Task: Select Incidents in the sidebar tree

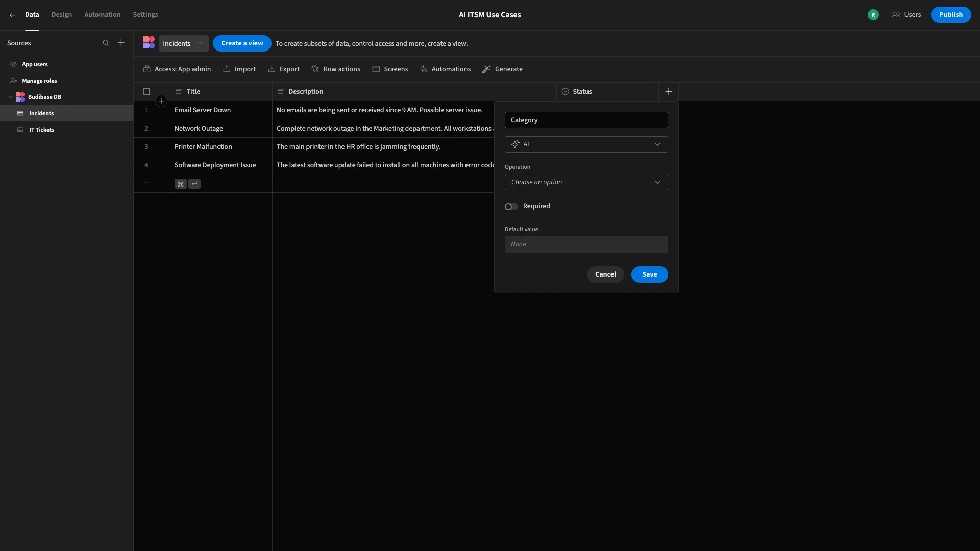Action: pyautogui.click(x=66, y=113)
